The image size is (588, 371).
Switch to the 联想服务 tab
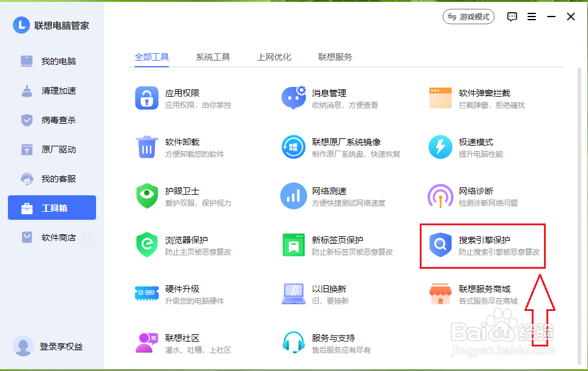coord(335,57)
